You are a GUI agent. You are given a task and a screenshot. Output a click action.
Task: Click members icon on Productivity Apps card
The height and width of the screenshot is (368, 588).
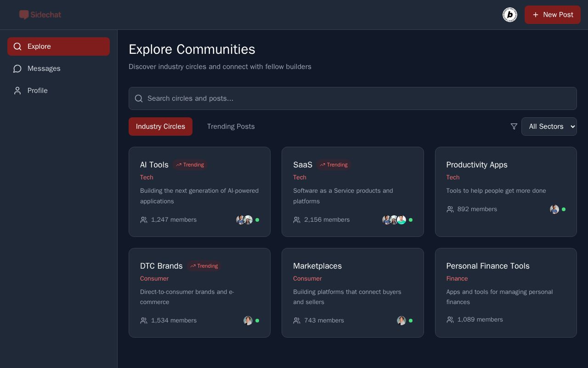(x=450, y=209)
